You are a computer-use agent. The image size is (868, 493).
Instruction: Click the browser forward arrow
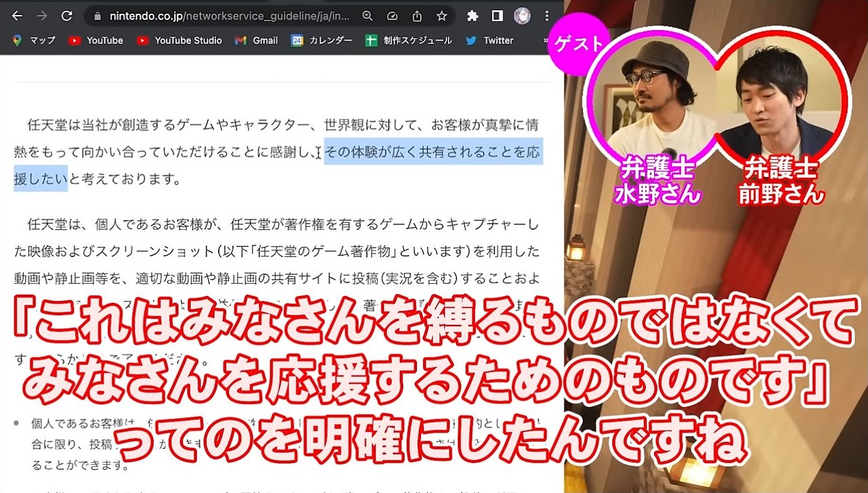42,16
